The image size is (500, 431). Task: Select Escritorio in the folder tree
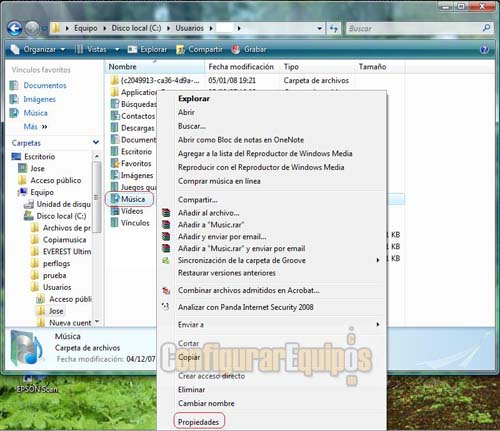tap(39, 156)
